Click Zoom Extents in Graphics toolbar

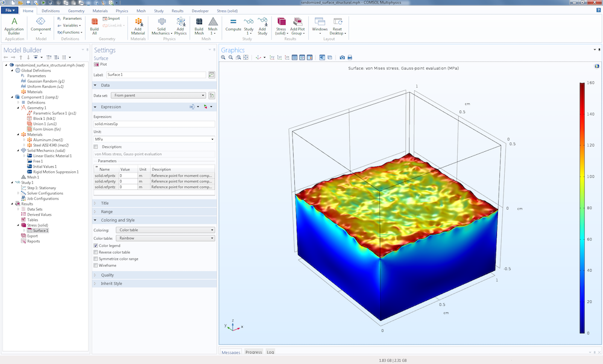pyautogui.click(x=246, y=58)
